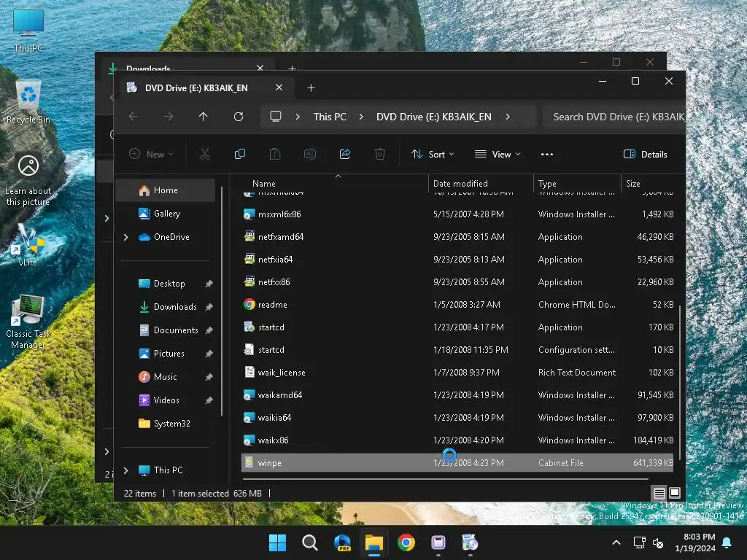Open the New dropdown menu
The height and width of the screenshot is (560, 747).
click(x=151, y=155)
